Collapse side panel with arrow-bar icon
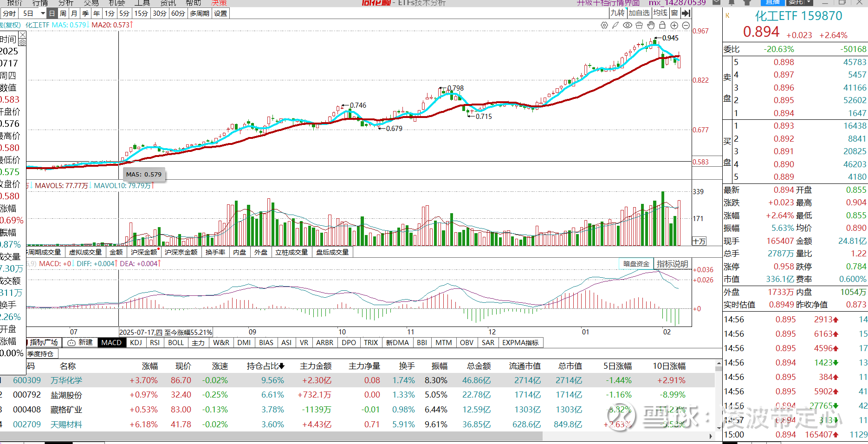This screenshot has width=868, height=444. click(x=686, y=13)
